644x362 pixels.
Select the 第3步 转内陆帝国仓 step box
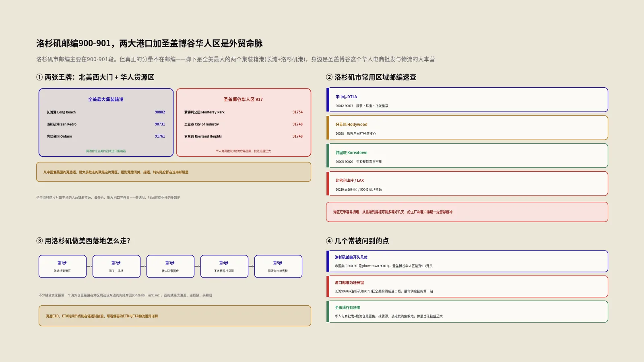(170, 266)
